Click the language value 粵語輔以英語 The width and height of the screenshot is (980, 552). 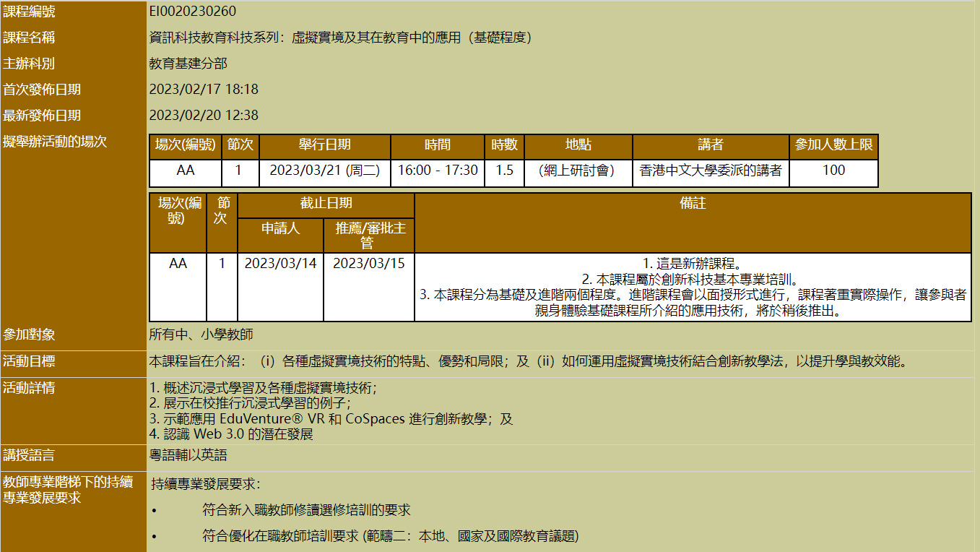click(188, 455)
